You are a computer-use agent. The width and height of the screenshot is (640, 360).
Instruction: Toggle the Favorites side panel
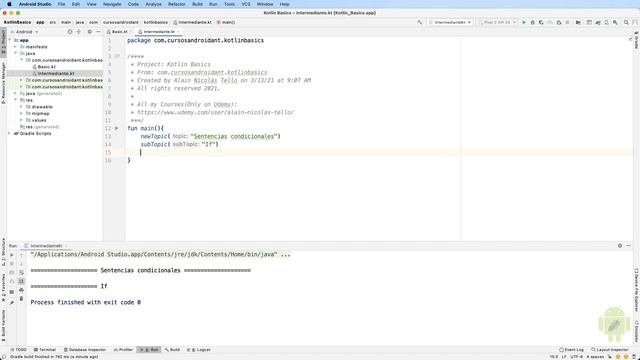[3, 289]
